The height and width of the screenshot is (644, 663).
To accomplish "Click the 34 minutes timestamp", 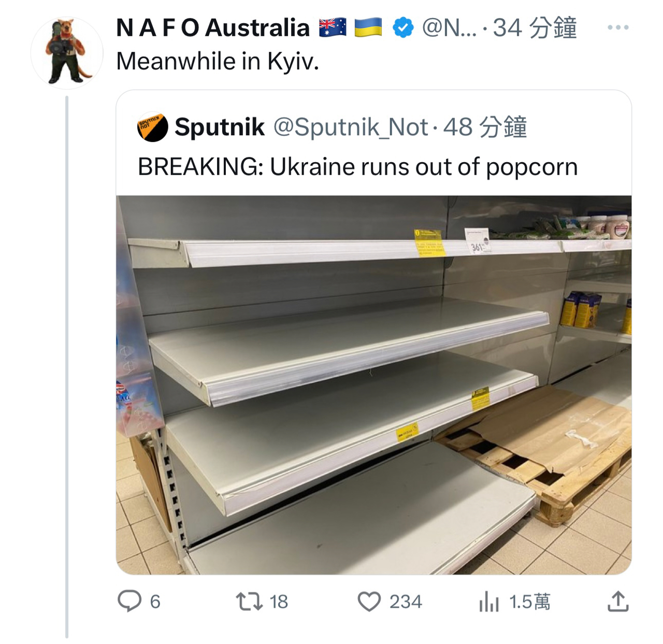I will (x=535, y=27).
